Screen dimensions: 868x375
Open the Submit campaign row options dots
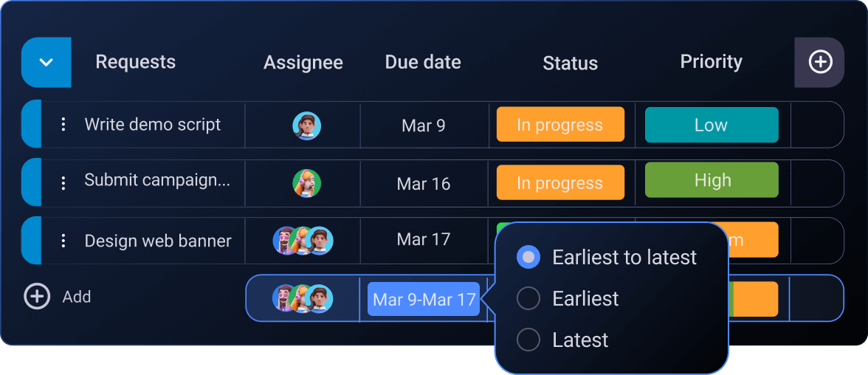63,182
